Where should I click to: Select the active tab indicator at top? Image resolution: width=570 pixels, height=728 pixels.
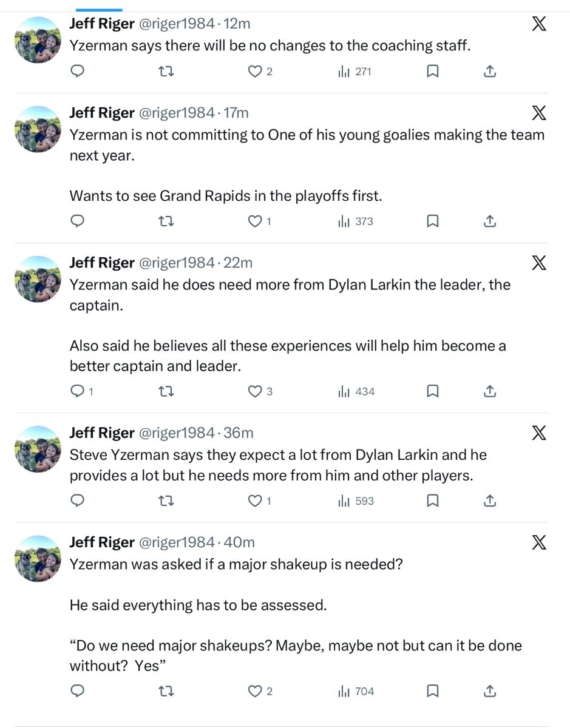(99, 10)
